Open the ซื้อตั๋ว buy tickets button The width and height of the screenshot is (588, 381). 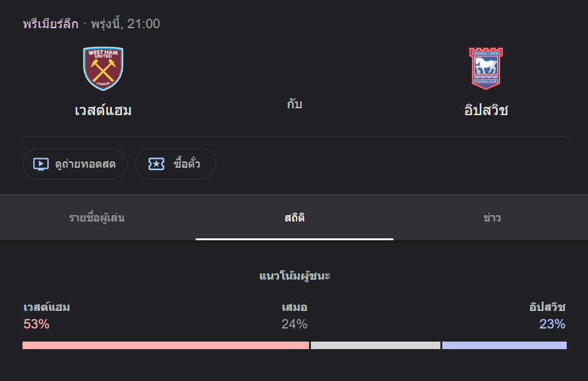(x=176, y=164)
